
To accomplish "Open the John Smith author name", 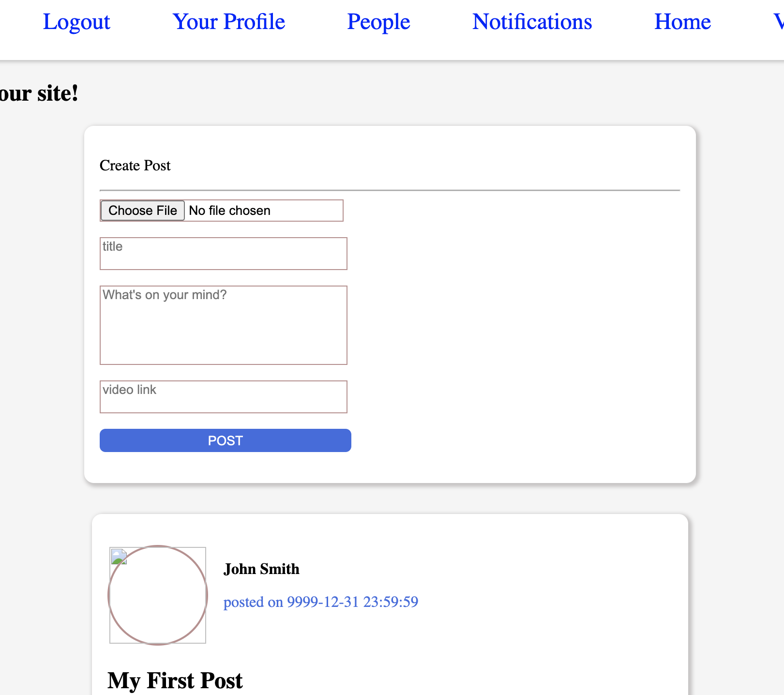I will tap(261, 569).
